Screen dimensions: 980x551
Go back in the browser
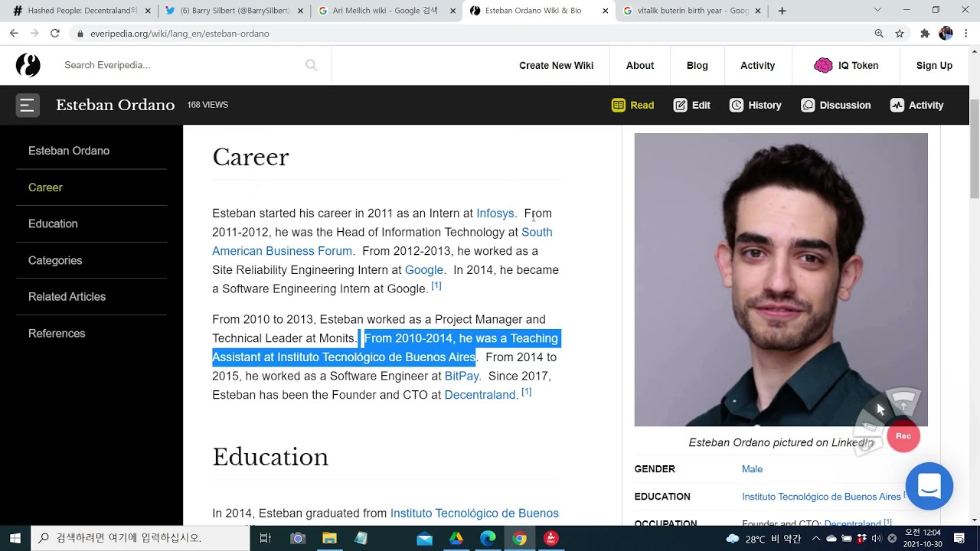pyautogui.click(x=14, y=34)
